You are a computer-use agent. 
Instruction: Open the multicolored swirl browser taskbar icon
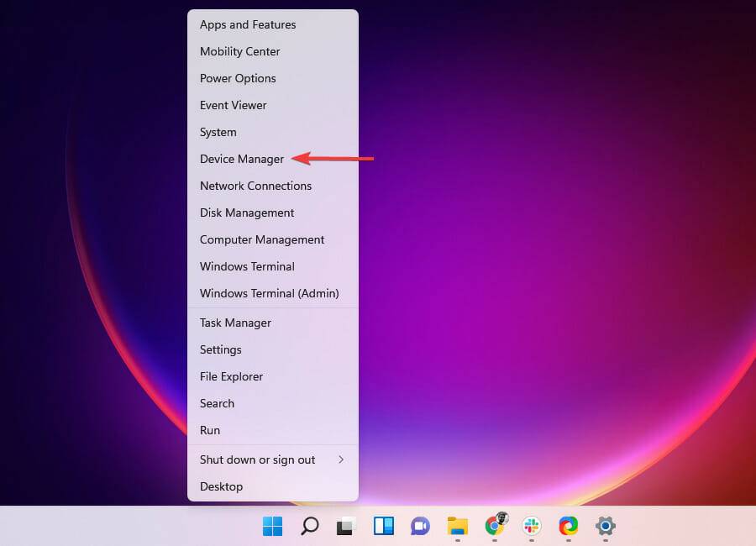(x=569, y=526)
